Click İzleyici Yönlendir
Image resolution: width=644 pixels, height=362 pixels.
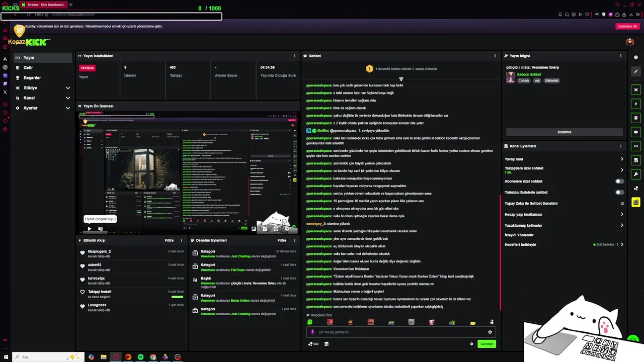pyautogui.click(x=519, y=235)
